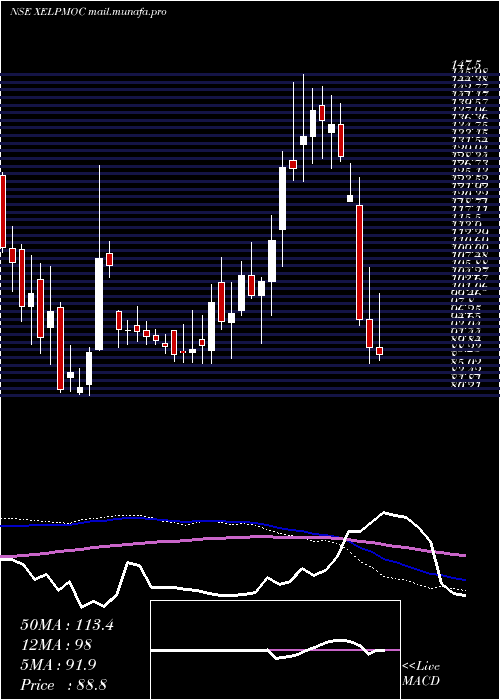Click the <<Live MACD label

pyautogui.click(x=421, y=674)
